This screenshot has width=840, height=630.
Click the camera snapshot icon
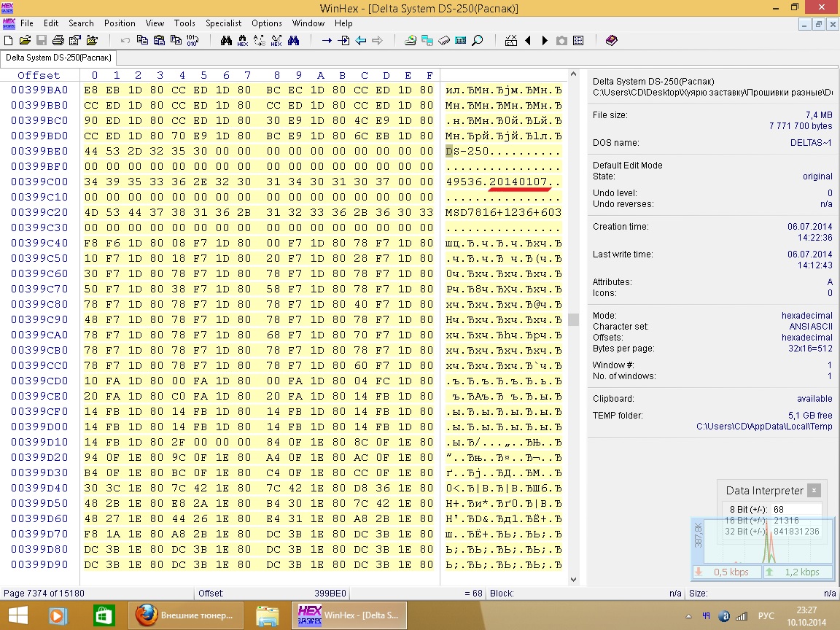click(561, 41)
